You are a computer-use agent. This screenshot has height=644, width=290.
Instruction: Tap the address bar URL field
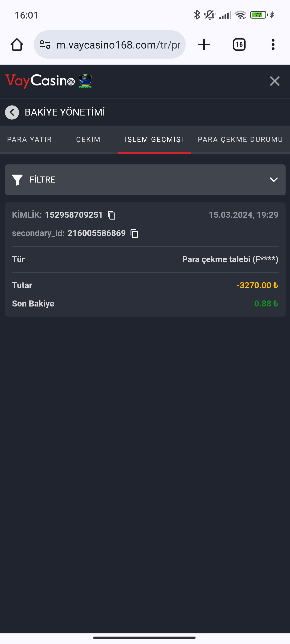point(118,45)
